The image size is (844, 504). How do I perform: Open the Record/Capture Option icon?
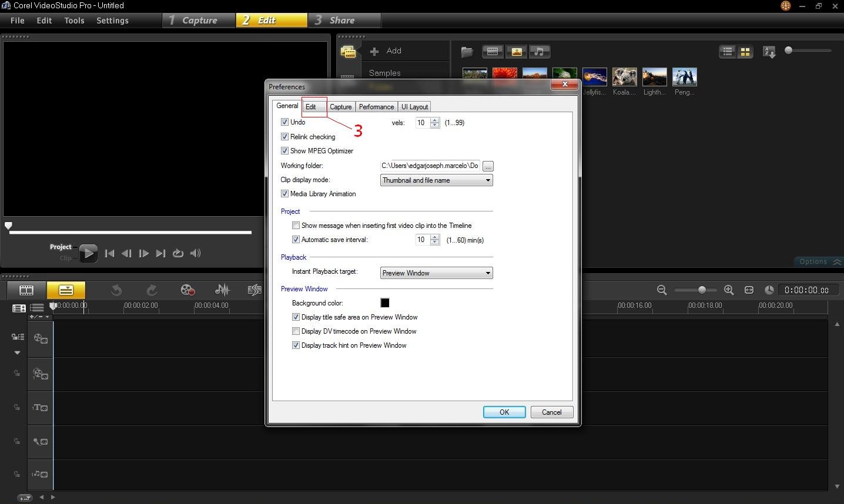[x=187, y=290]
